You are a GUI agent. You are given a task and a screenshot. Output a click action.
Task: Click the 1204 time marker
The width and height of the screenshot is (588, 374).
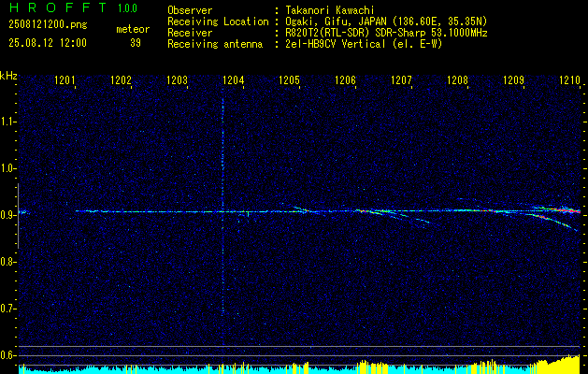[x=234, y=80]
